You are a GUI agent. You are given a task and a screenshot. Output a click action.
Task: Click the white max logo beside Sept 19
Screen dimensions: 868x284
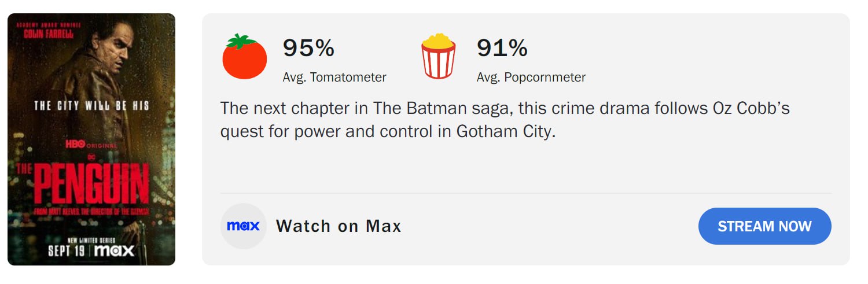[x=114, y=250]
